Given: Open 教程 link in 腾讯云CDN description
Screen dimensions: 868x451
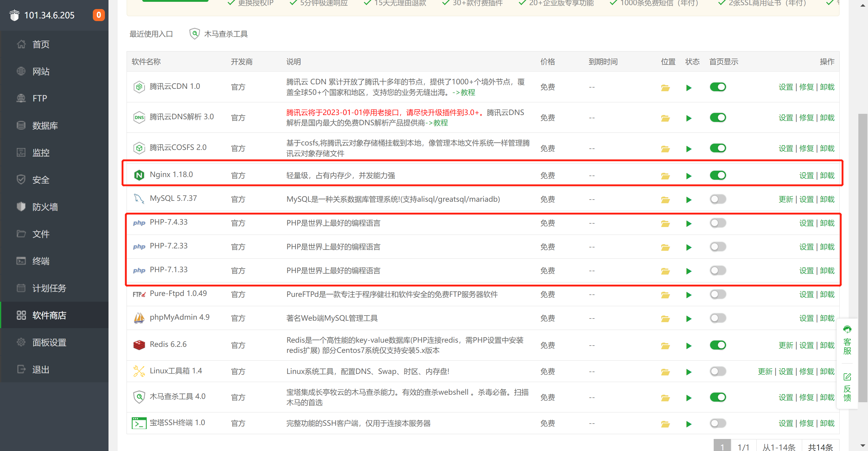Looking at the screenshot, I should click(468, 92).
